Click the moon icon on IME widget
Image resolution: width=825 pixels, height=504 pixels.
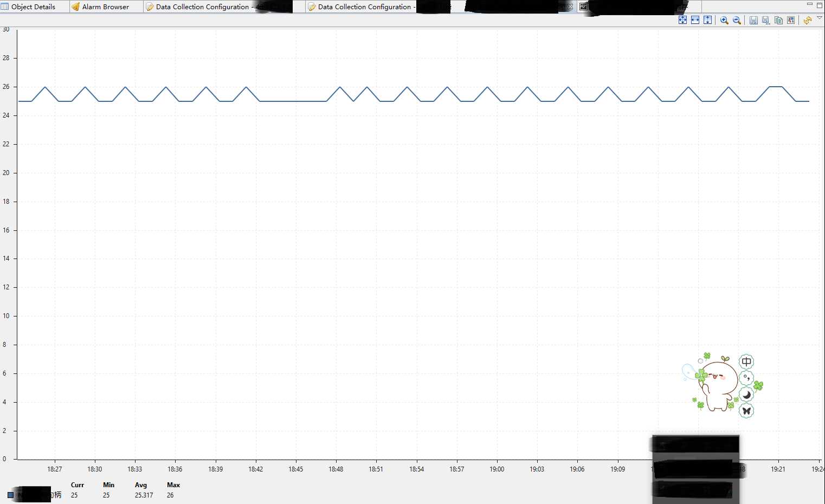746,394
